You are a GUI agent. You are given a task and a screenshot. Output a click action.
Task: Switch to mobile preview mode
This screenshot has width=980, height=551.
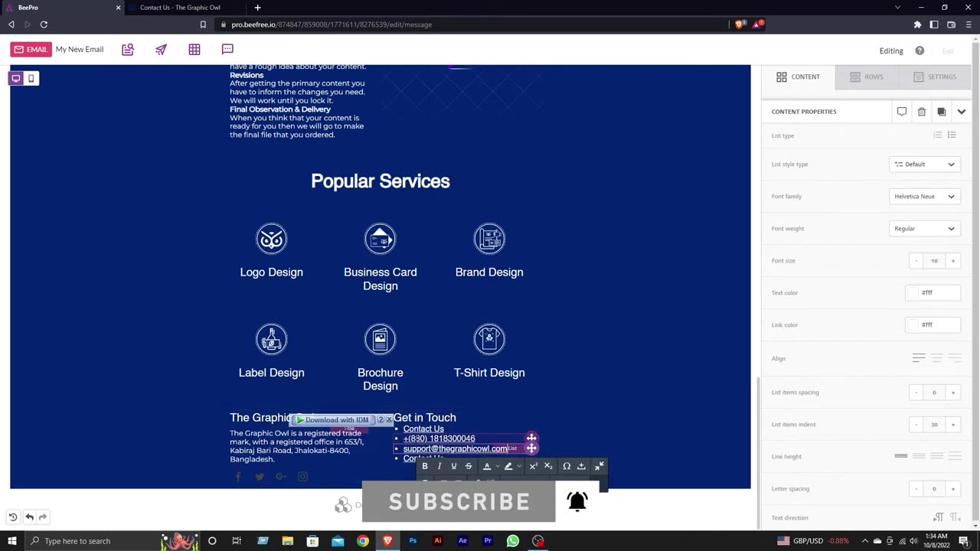(31, 78)
